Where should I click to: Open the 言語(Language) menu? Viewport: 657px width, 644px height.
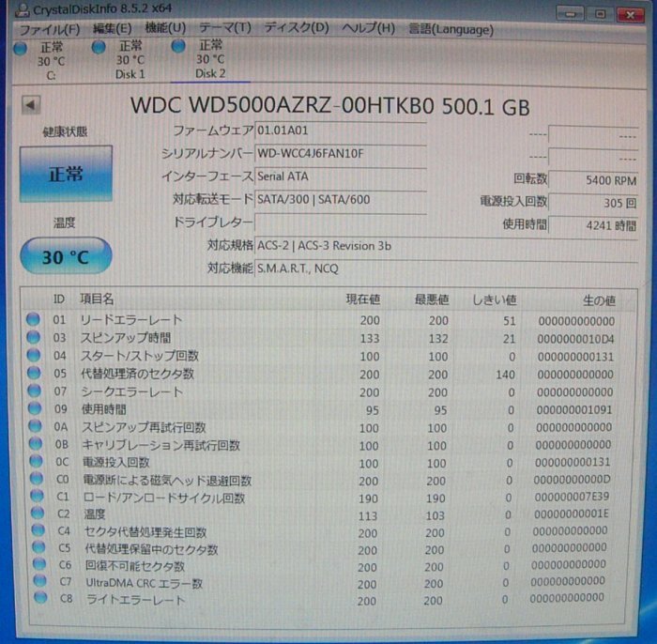(451, 29)
